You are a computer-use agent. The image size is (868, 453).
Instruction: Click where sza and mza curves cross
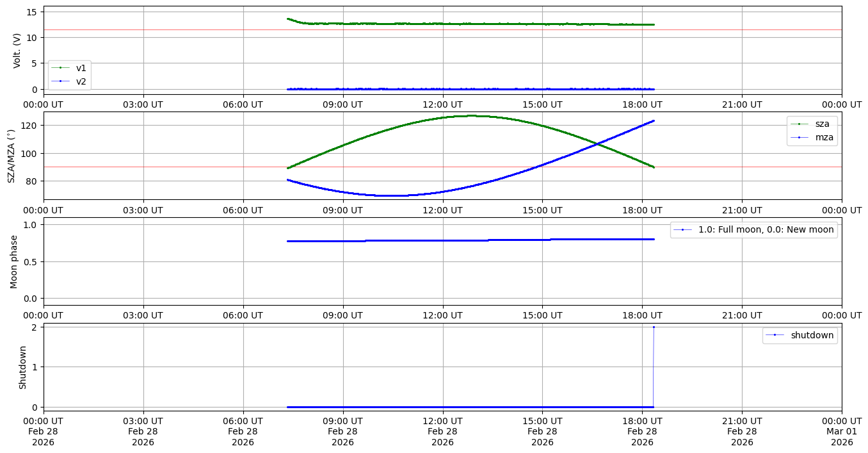[598, 144]
